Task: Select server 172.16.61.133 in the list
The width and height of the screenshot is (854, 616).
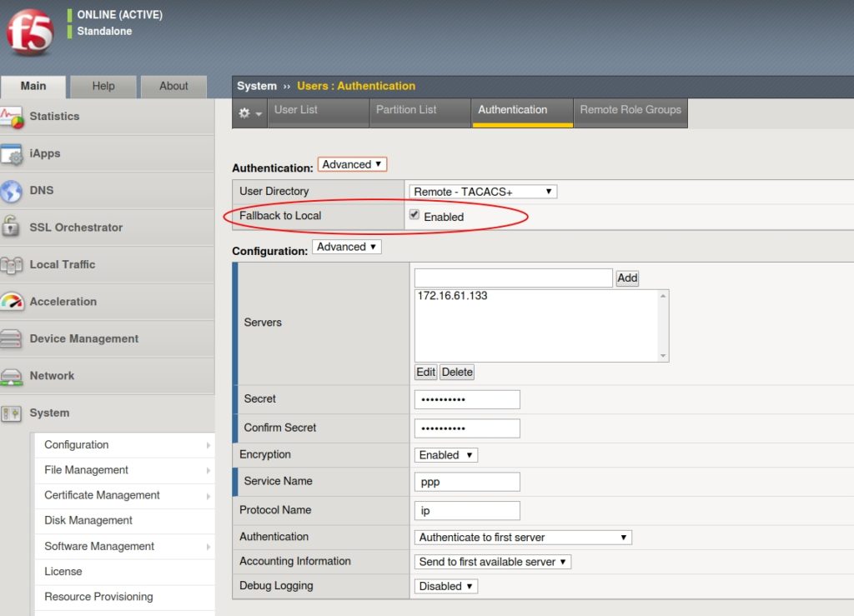Action: [453, 296]
